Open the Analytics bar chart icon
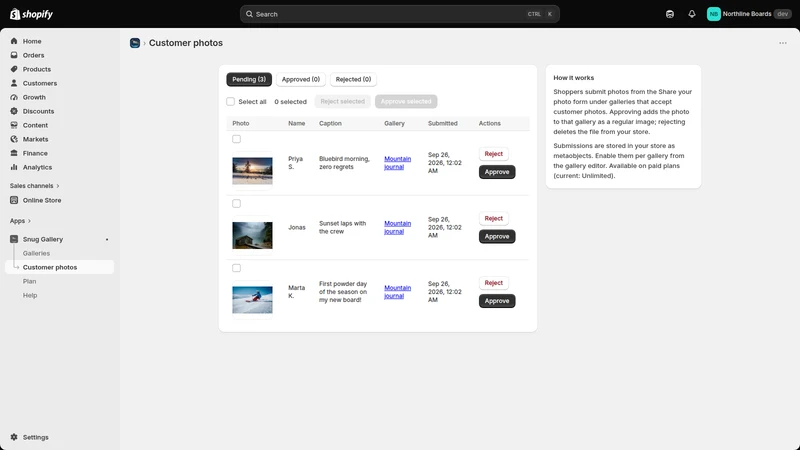This screenshot has width=800, height=450. coord(14,167)
